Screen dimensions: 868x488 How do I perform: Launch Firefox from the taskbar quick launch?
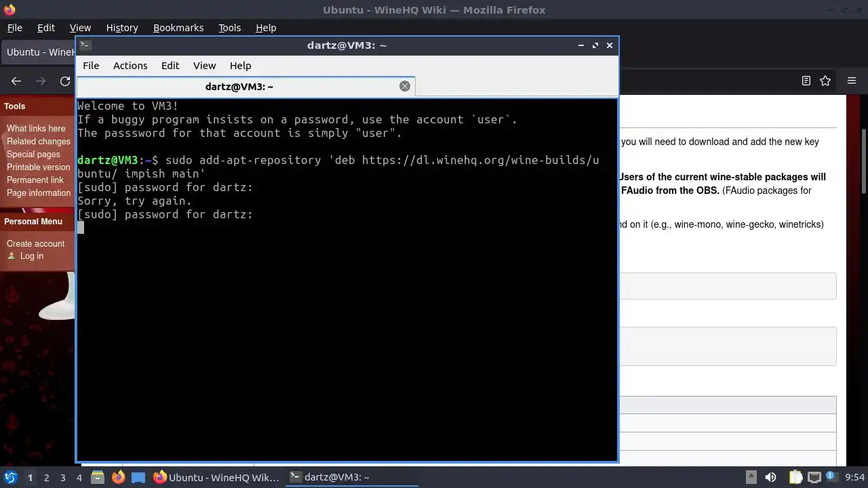click(118, 477)
